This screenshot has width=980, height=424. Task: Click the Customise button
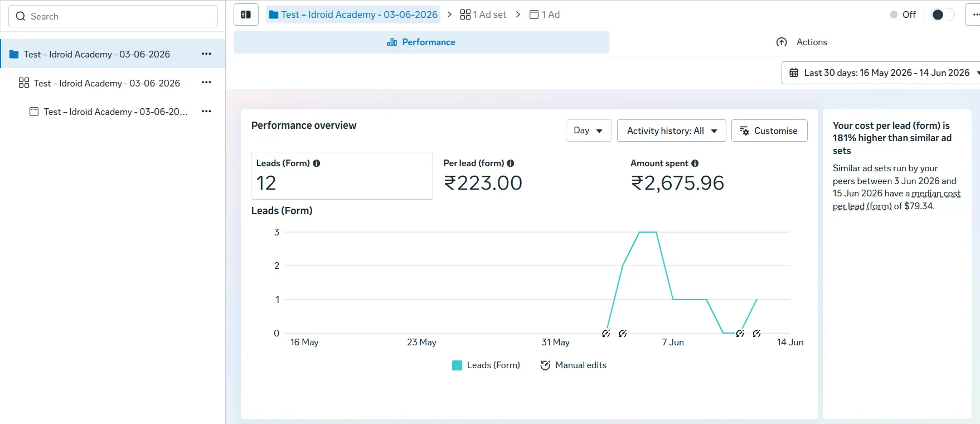pyautogui.click(x=769, y=131)
